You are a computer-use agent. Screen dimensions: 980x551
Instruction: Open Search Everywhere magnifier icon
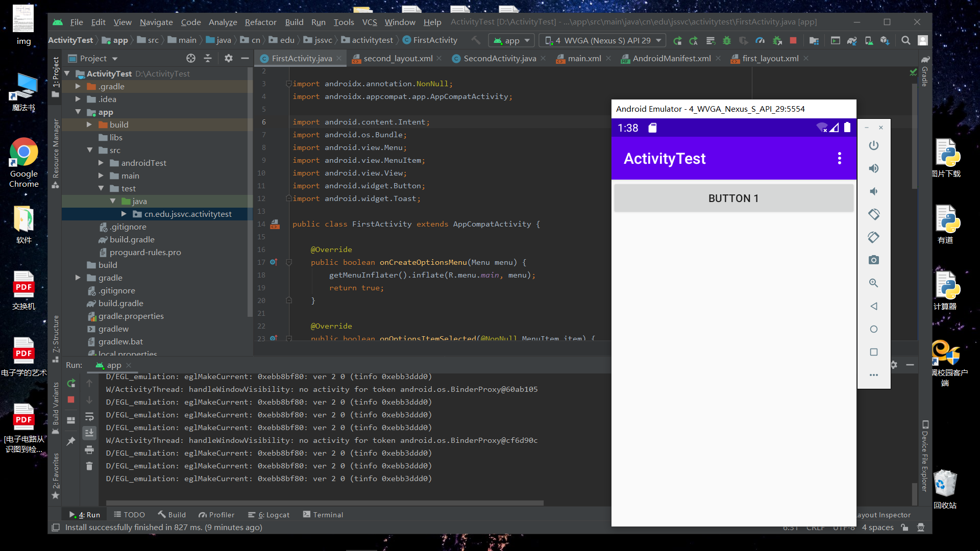(x=906, y=40)
